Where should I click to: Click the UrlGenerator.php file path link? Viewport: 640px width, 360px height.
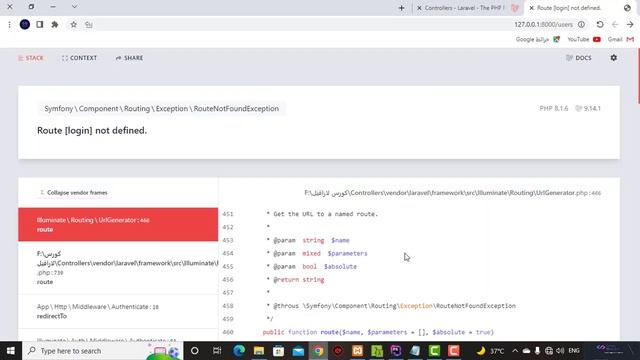point(453,193)
